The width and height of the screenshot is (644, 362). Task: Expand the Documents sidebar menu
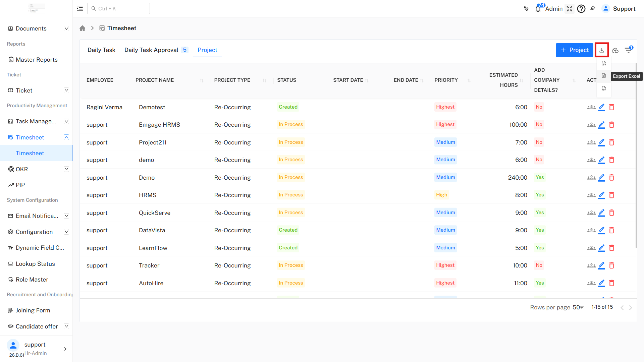[x=66, y=28]
